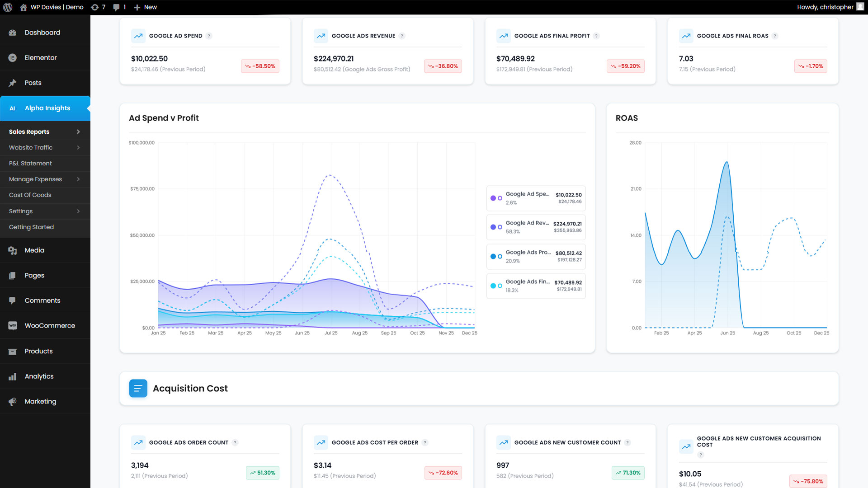868x488 pixels.
Task: Click the -58.50% change badge
Action: [x=260, y=66]
